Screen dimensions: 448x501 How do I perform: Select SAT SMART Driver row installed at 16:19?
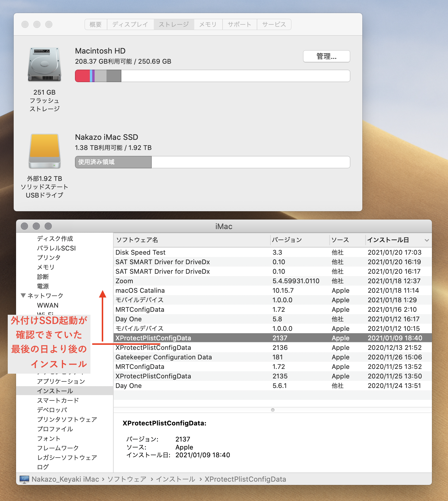pyautogui.click(x=272, y=262)
